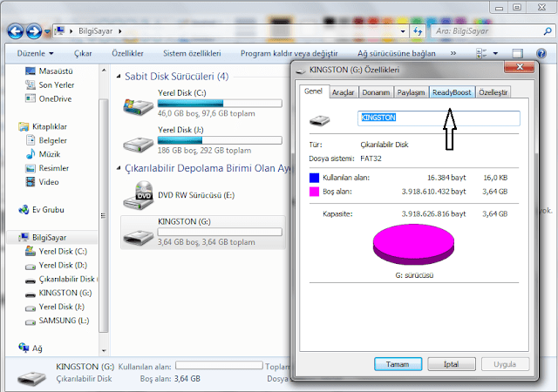
Task: Click the refresh button next to address bar
Action: [418, 31]
